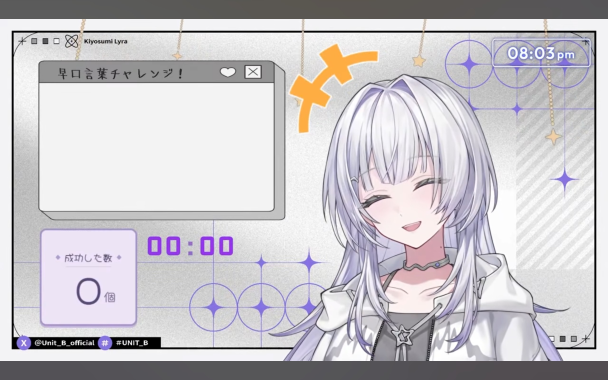Click the purple 00:00 timer
608x380 pixels.
click(190, 246)
